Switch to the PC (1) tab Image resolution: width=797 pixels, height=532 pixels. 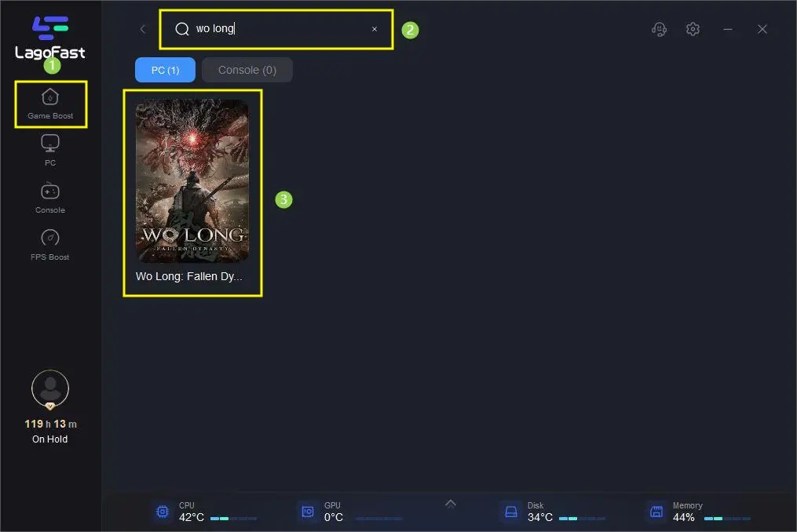(x=165, y=70)
